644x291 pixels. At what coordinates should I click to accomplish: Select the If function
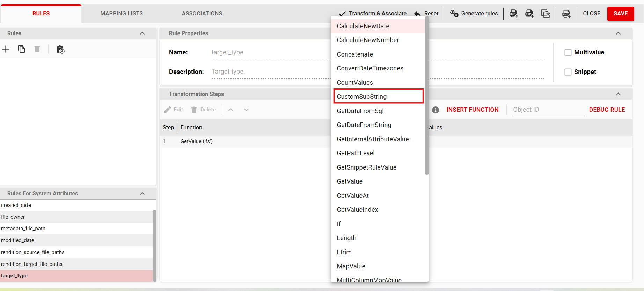[378, 224]
